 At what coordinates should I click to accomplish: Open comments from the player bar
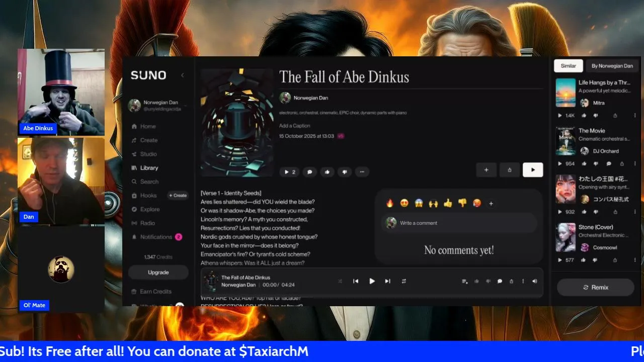point(500,282)
